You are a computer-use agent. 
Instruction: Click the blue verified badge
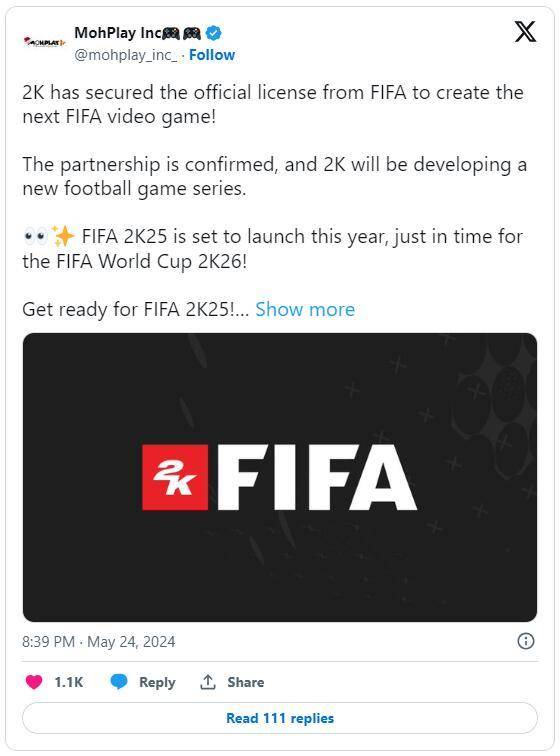tap(214, 33)
